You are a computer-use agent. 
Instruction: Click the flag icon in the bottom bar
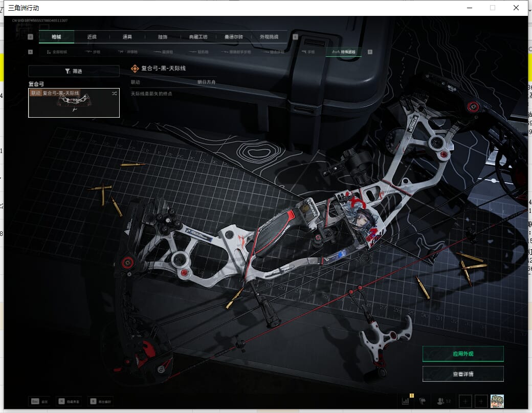423,401
